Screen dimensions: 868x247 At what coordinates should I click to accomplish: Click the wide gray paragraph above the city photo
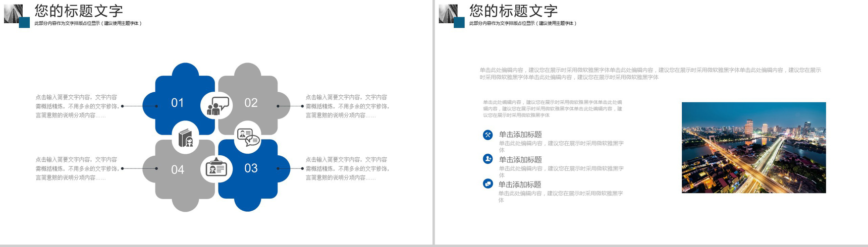click(650, 74)
